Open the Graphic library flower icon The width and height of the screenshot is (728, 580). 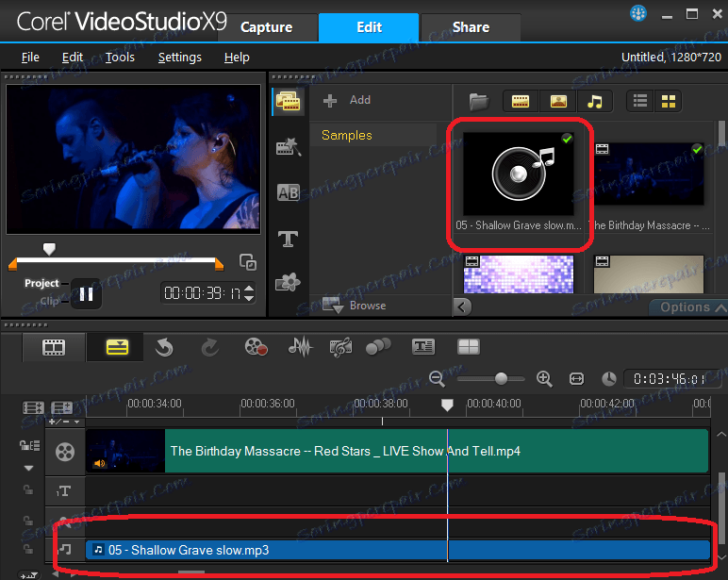(288, 282)
